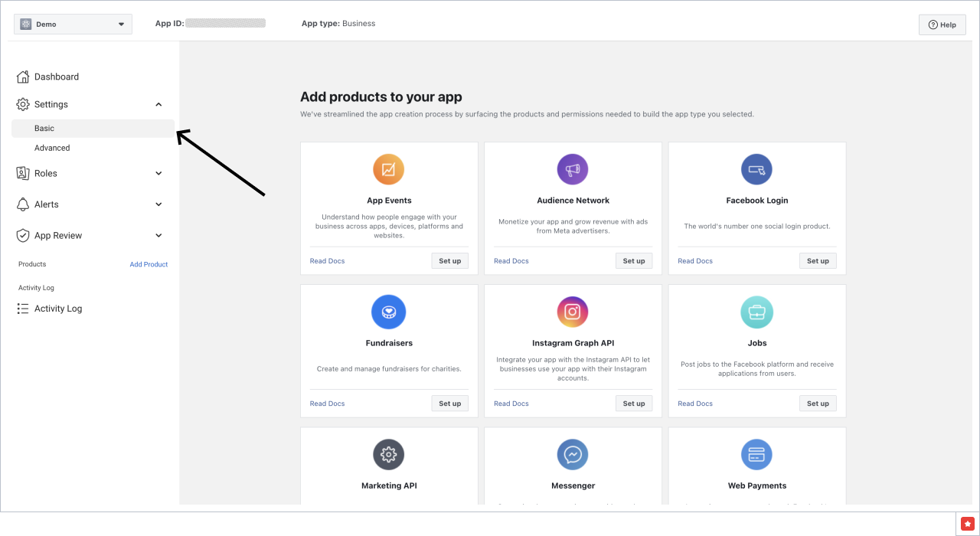Expand the Roles section in sidebar
The width and height of the screenshot is (980, 536).
pos(158,173)
